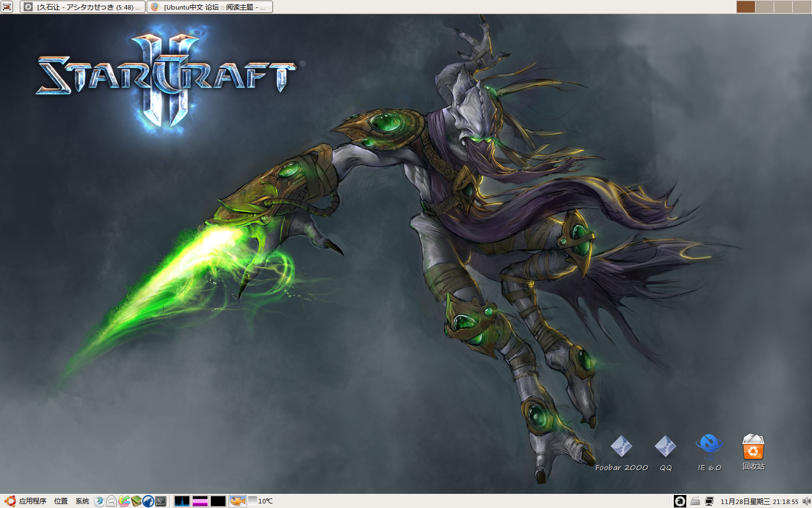812x508 pixels.
Task: Open the green book launcher
Action: (x=136, y=501)
